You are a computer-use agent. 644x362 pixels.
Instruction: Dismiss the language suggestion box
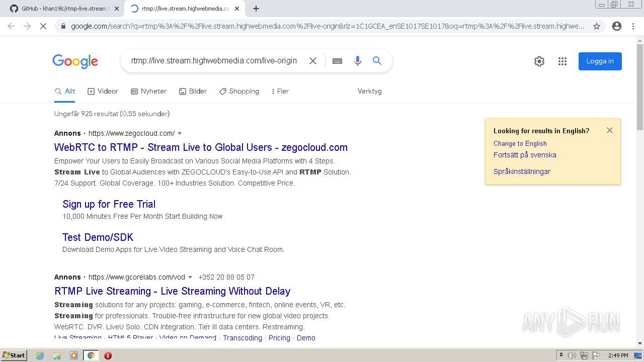pos(610,130)
